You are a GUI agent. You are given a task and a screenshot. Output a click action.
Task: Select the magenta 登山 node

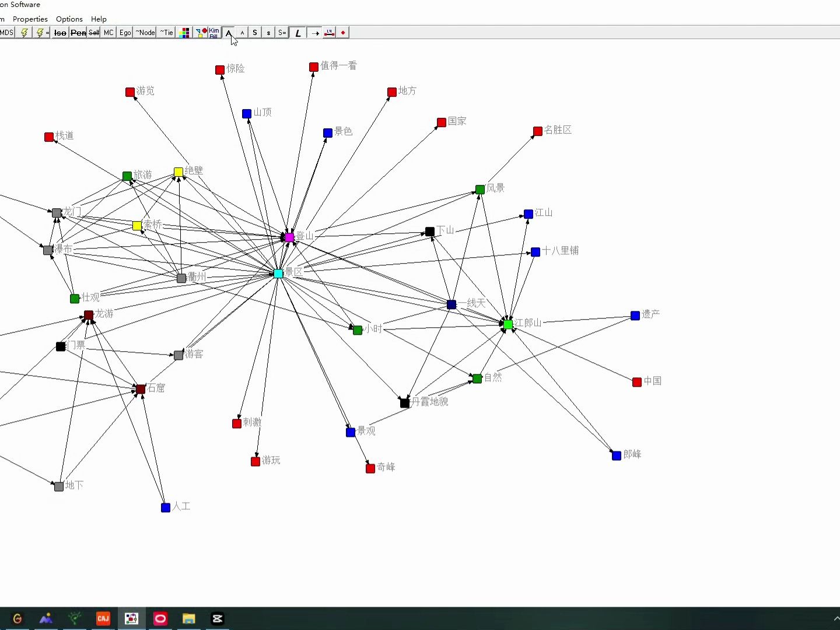(289, 237)
